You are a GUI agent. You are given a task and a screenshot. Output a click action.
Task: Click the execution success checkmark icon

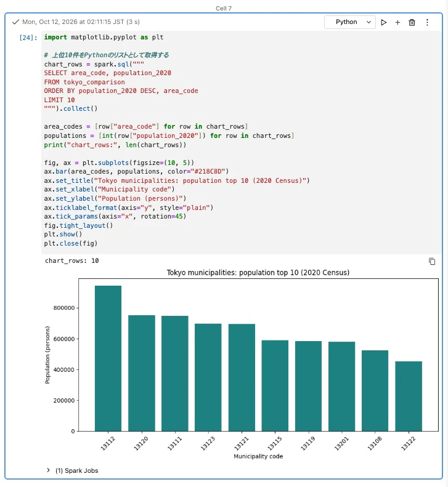(x=15, y=22)
